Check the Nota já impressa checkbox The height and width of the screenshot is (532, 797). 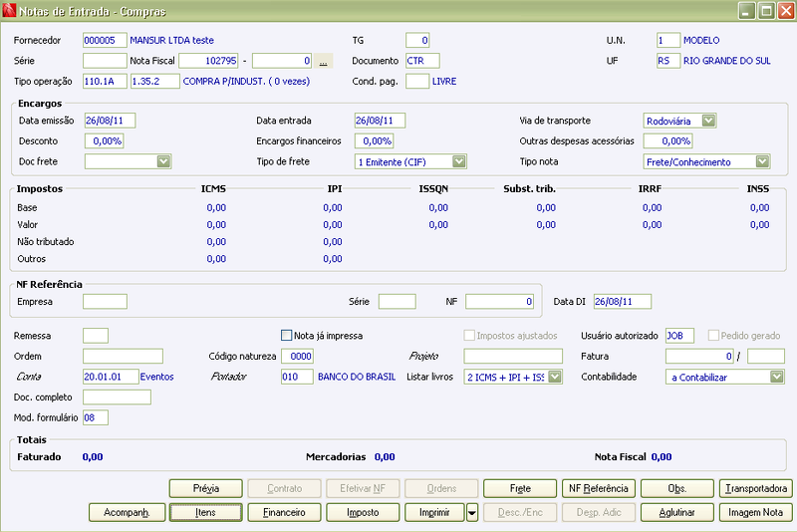pos(286,336)
